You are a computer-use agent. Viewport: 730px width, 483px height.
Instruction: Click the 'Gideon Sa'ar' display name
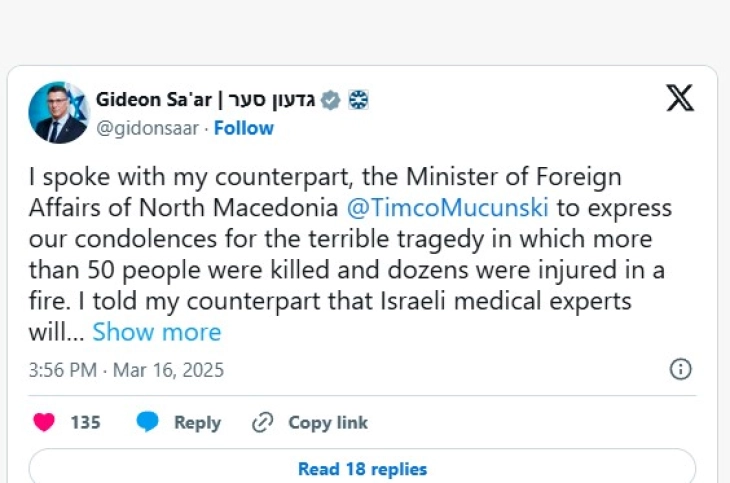153,100
